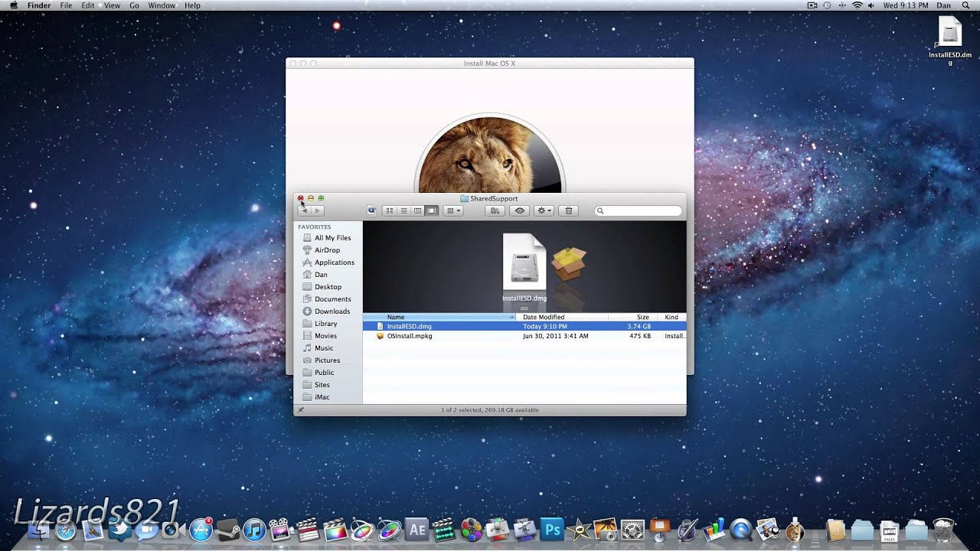Open All My Files in sidebar
980x551 pixels.
tap(327, 238)
